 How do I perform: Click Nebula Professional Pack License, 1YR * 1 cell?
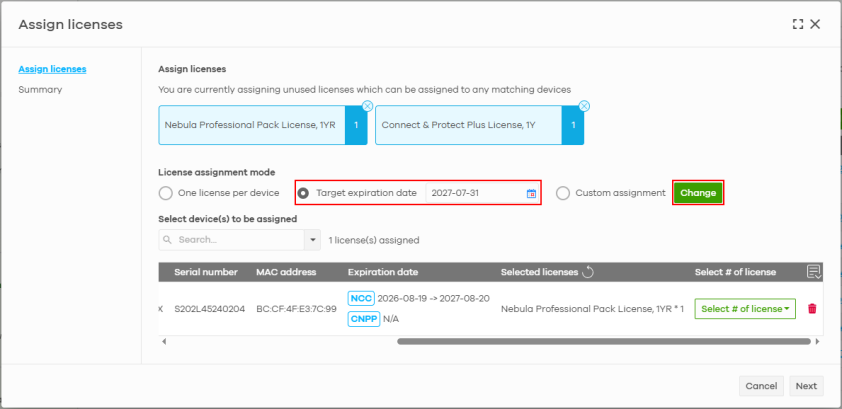[x=592, y=309]
